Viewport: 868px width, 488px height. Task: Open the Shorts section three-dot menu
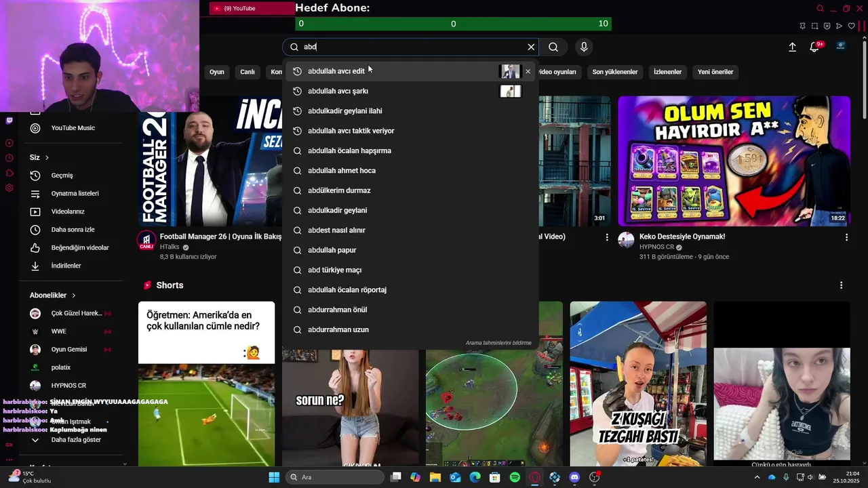click(841, 285)
